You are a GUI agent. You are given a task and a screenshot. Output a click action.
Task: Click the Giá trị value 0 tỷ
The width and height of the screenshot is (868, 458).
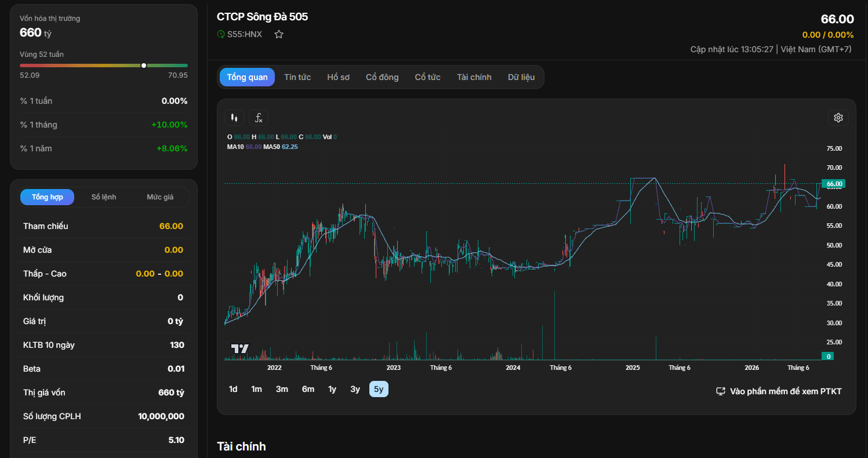pos(175,321)
